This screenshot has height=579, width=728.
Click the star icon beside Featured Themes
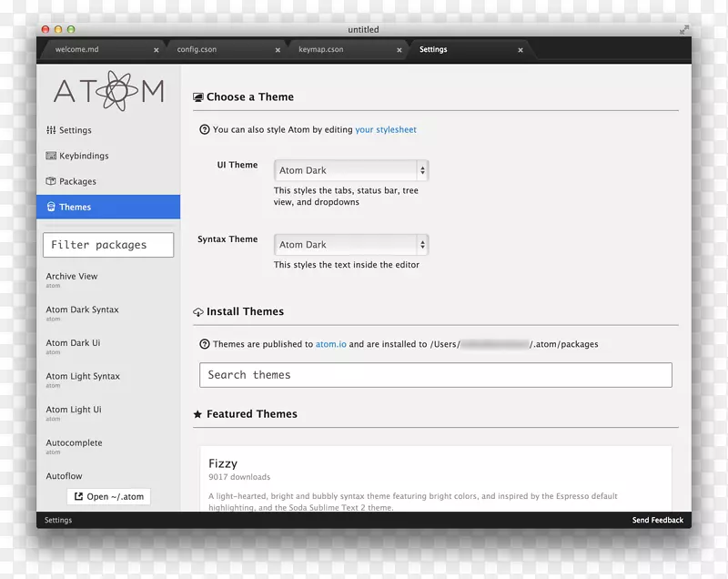click(197, 413)
